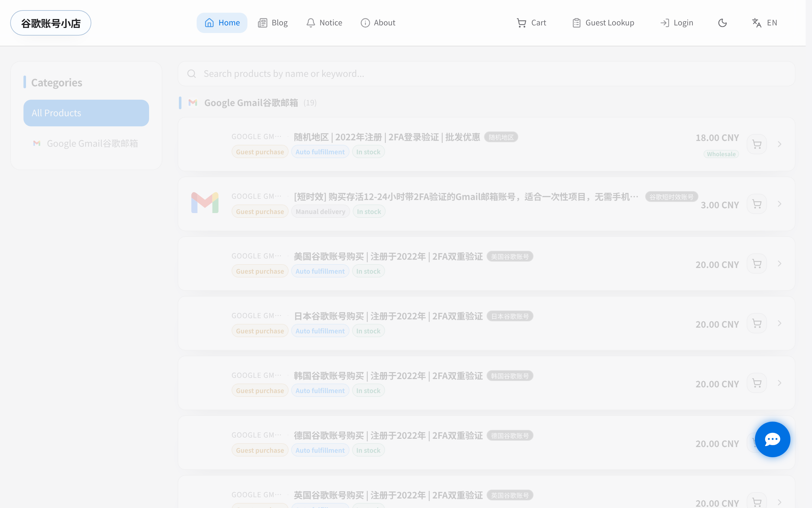
Task: Expand the 短时效 Gmail product details arrow
Action: click(779, 204)
